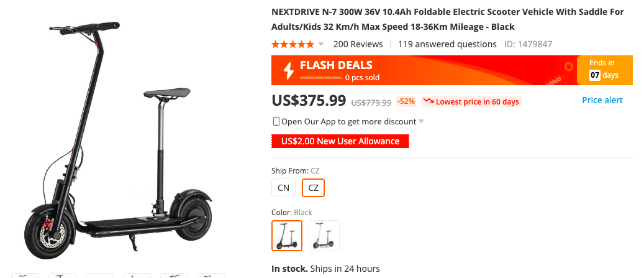
Task: Click the Flash Deals sold progress bar
Action: [x=320, y=78]
